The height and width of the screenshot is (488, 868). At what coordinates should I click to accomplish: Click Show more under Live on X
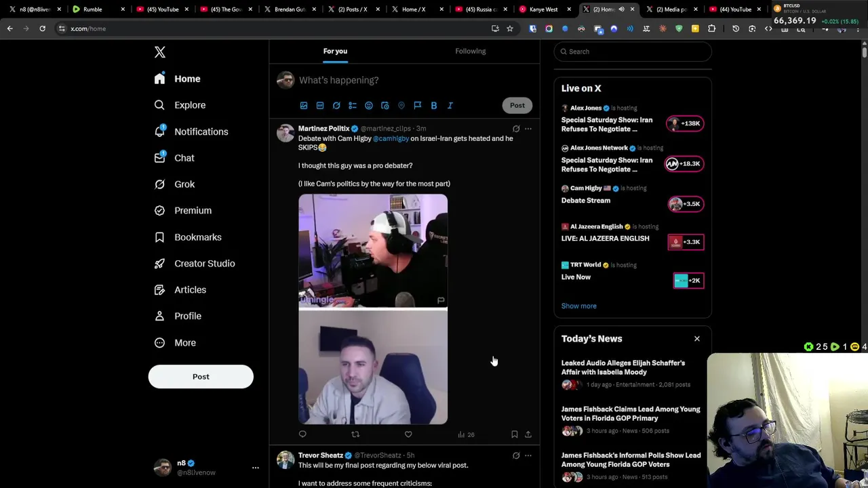578,306
